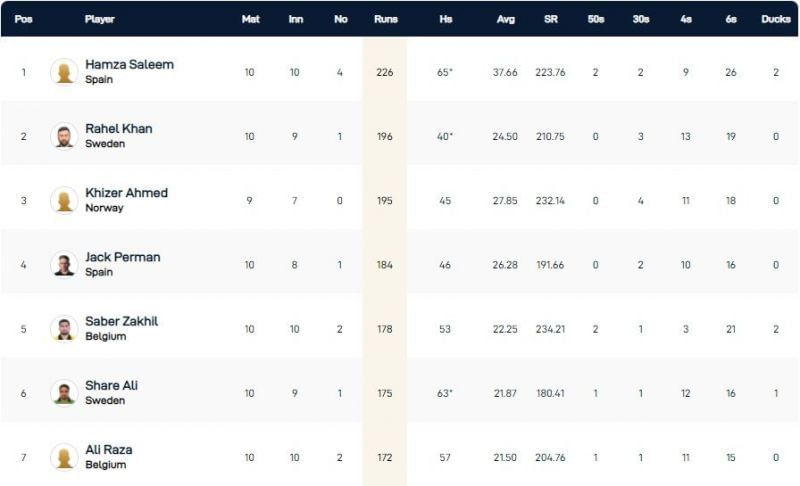
Task: Click Khizer Ahmed's avatar icon
Action: (64, 200)
